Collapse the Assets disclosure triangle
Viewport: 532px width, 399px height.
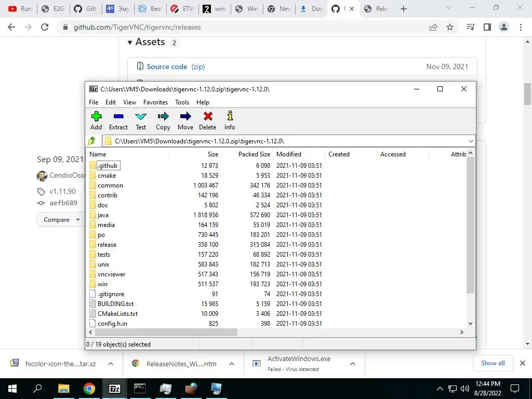pos(129,43)
